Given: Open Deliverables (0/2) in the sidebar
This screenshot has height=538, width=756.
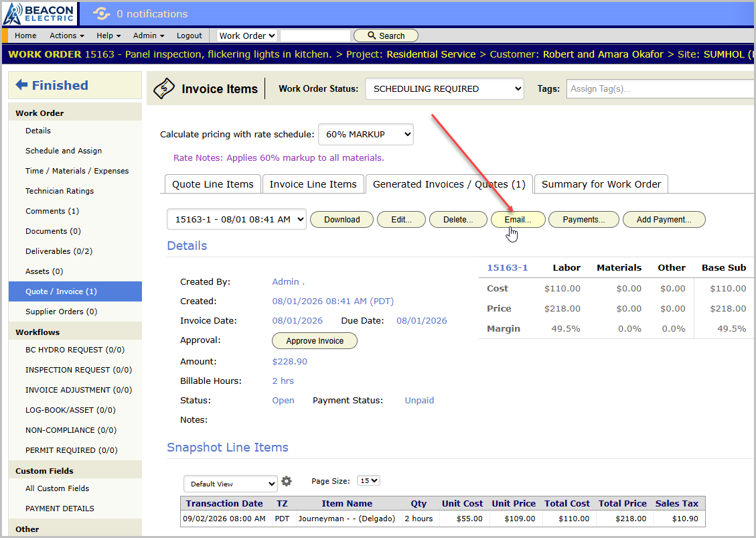Looking at the screenshot, I should (59, 251).
